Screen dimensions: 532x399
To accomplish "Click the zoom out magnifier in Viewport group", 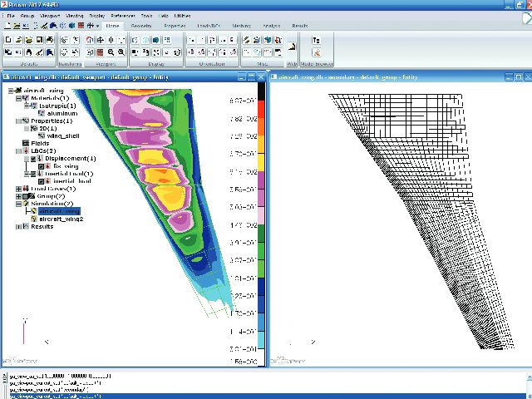I will click(111, 52).
